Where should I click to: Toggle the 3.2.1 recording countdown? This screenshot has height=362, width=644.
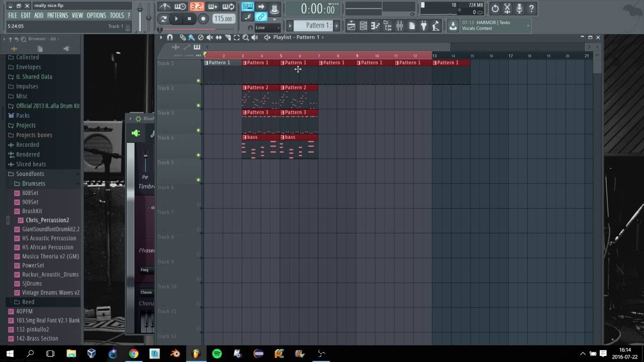[x=196, y=7]
